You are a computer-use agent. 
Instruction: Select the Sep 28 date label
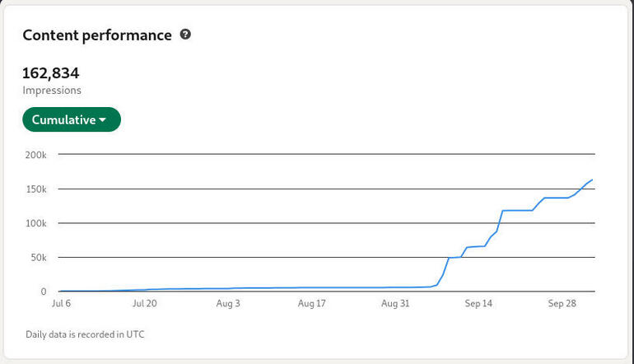pos(562,304)
